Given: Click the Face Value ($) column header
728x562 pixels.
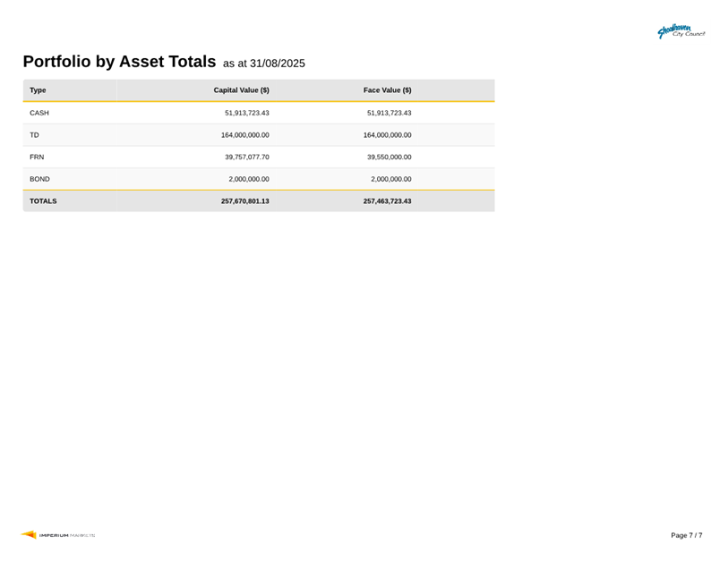Looking at the screenshot, I should [x=387, y=90].
